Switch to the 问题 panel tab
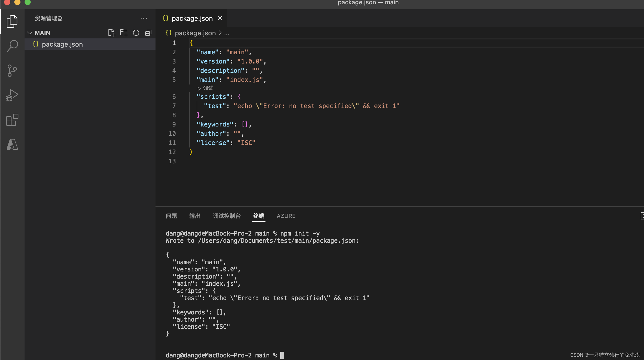The height and width of the screenshot is (360, 644). point(171,216)
